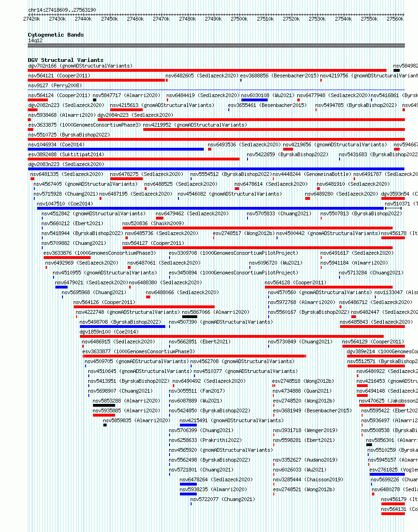Open the nsv6482605 (Sedlazeck2020) label

coord(202,76)
